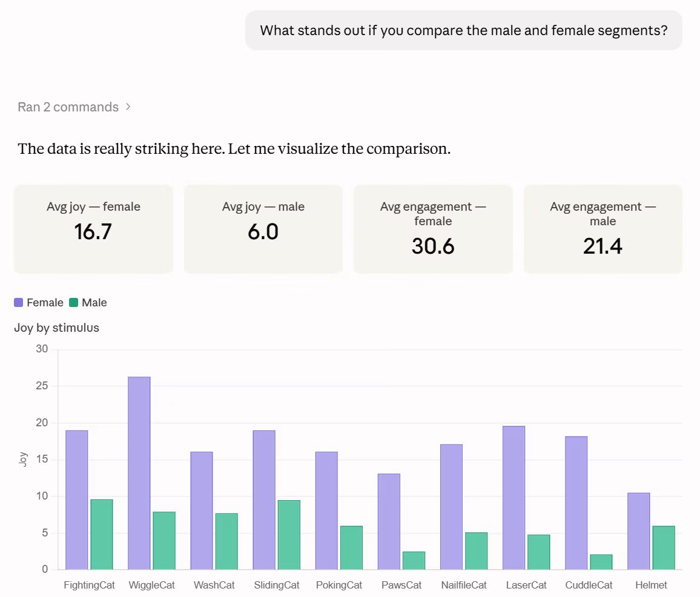The image size is (700, 597).
Task: Click the PawsCat axis label
Action: pos(401,585)
